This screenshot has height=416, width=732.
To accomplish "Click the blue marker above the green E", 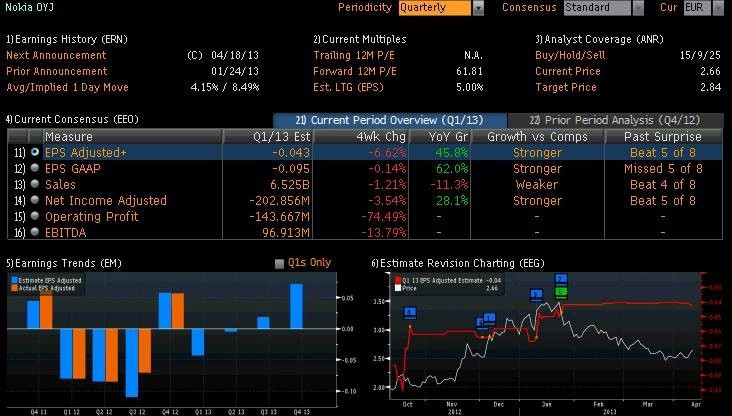I will coord(561,280).
